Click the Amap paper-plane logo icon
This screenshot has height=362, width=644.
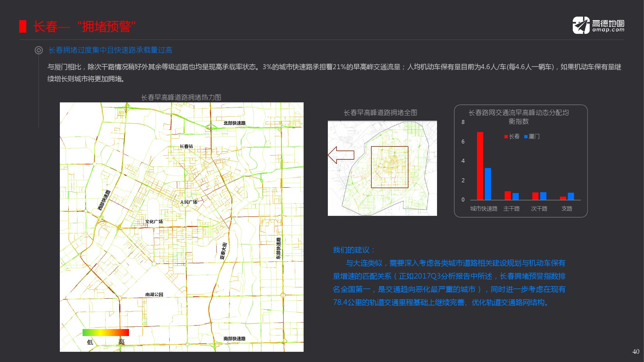click(x=581, y=25)
